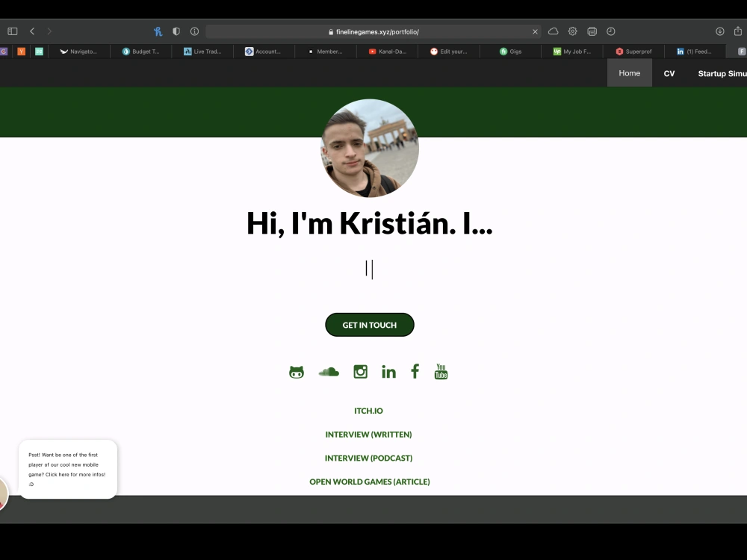Open the GitHub cat icon link

point(297,372)
